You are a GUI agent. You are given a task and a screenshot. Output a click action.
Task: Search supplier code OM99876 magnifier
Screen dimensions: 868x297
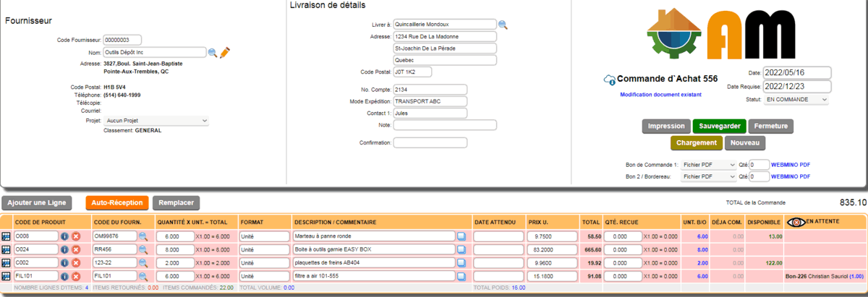point(143,236)
